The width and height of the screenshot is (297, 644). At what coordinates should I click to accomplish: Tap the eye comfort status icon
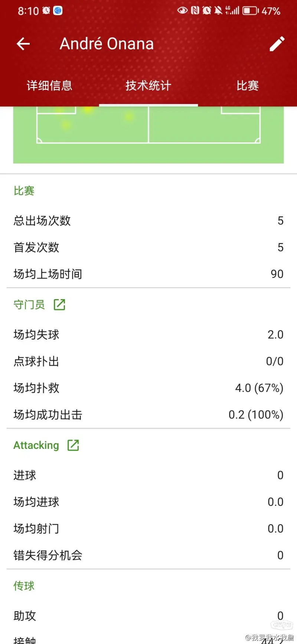click(x=182, y=10)
